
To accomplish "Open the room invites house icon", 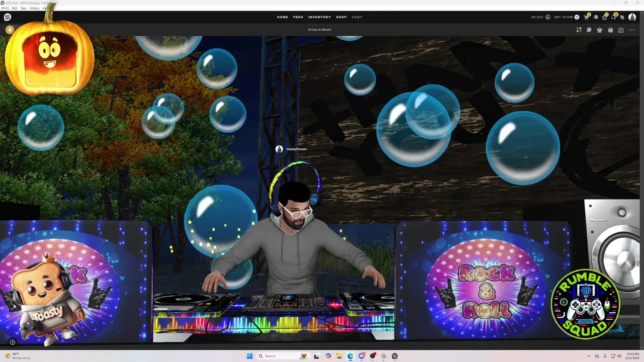I will pos(605,17).
